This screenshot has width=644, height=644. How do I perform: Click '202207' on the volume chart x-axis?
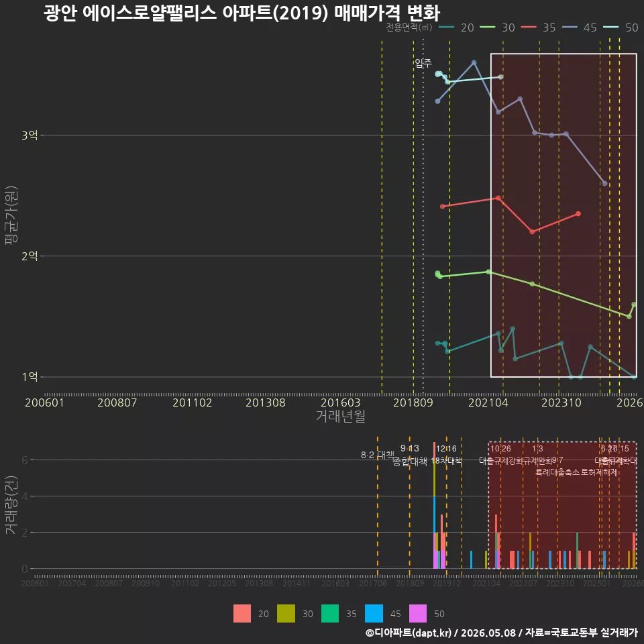[523, 583]
